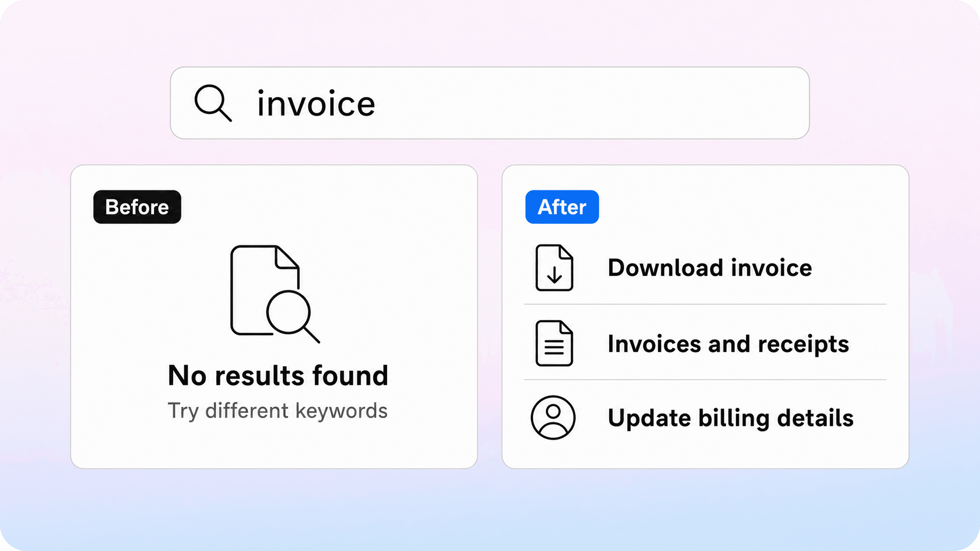The height and width of the screenshot is (551, 980).
Task: Click the document search icon above No results found
Action: pyautogui.click(x=275, y=294)
